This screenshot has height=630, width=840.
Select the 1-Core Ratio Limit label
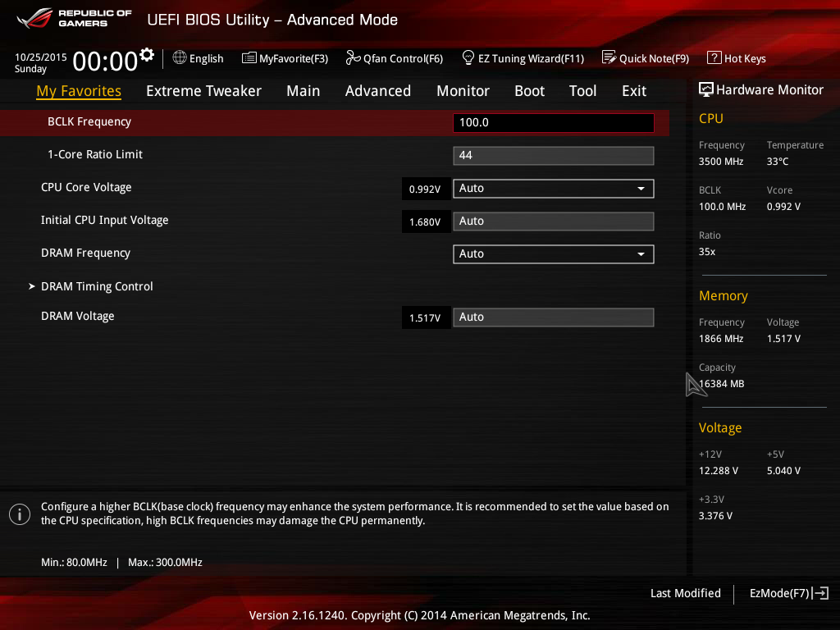coord(95,154)
